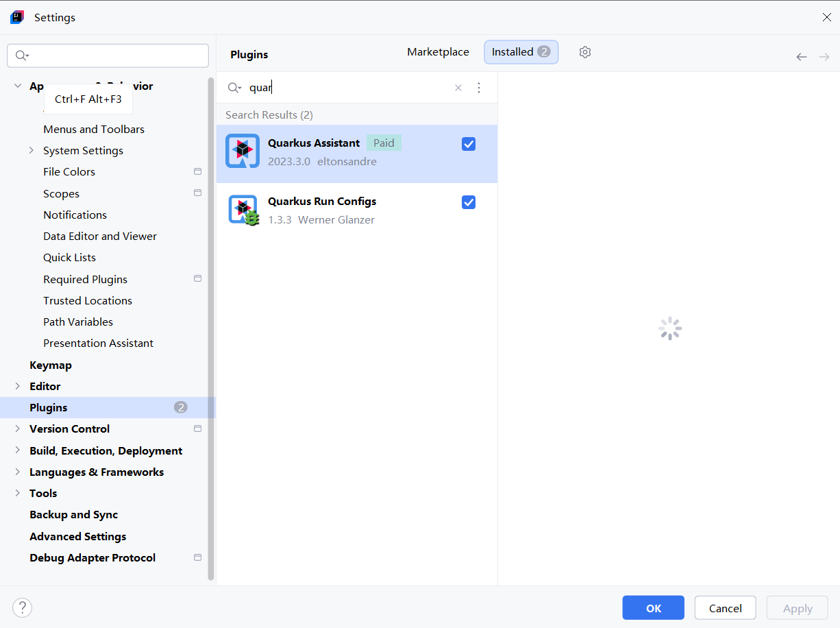Click project-level icon beside Debug Adapter Protocol
Screen dimensions: 840x628
(x=198, y=557)
